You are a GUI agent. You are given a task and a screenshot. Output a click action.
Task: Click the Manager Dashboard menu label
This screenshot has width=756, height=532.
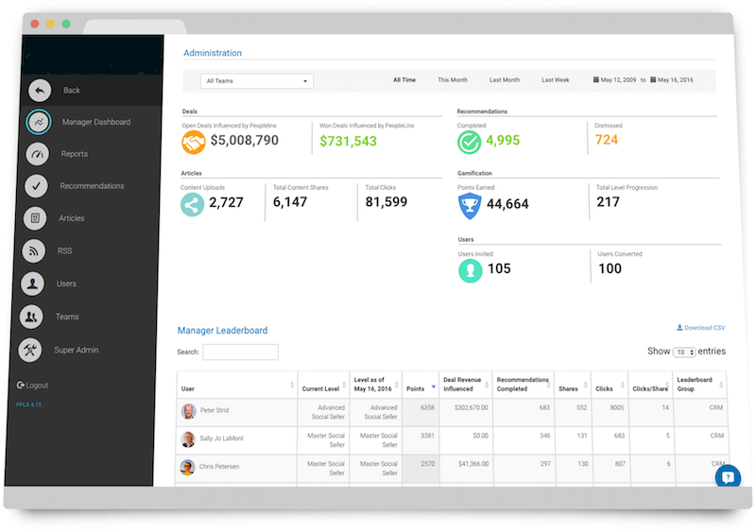(96, 122)
